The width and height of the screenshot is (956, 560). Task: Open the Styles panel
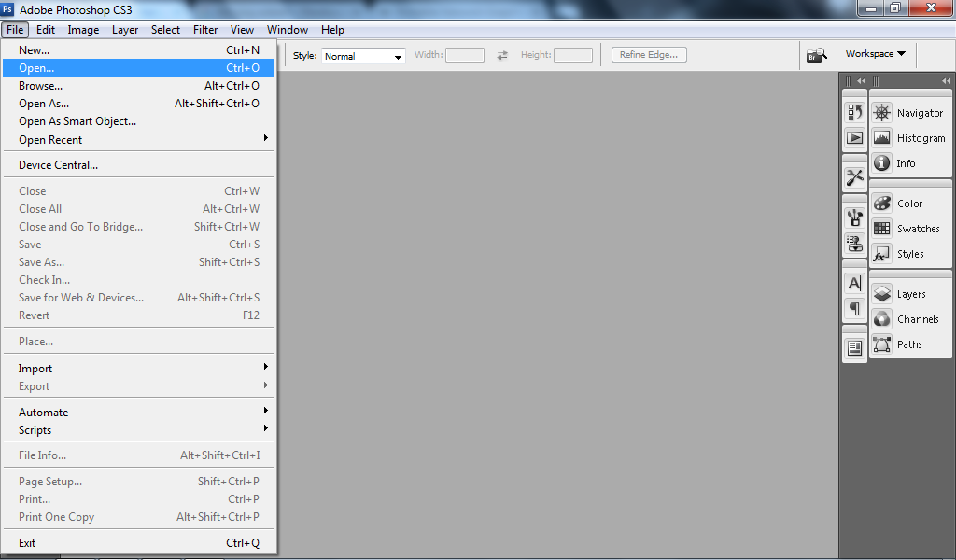coord(910,254)
